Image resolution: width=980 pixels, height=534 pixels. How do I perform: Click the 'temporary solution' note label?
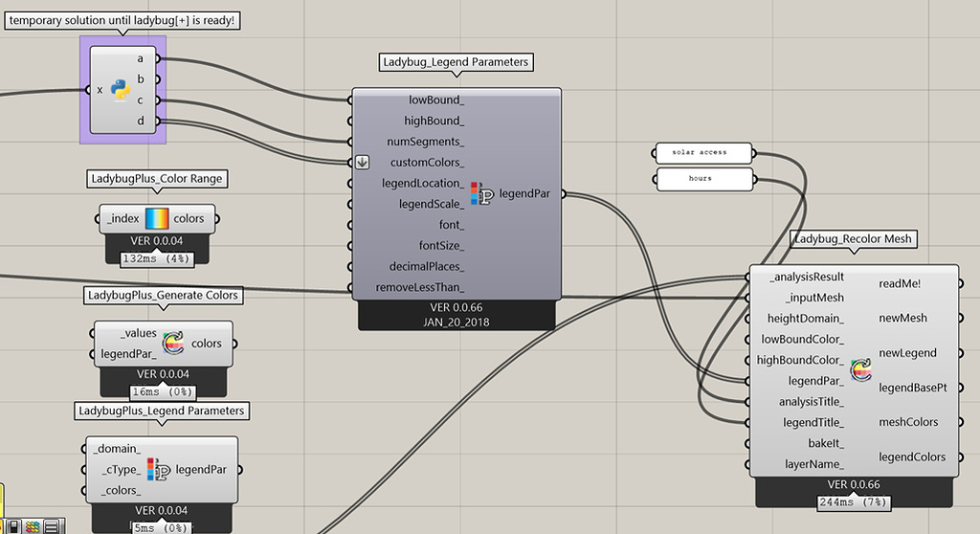[122, 19]
